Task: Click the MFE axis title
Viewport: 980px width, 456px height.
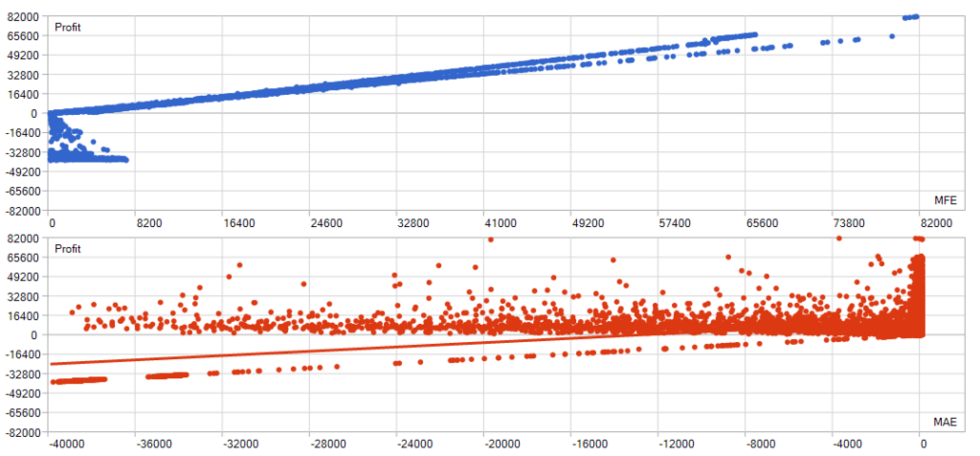Action: (x=945, y=200)
